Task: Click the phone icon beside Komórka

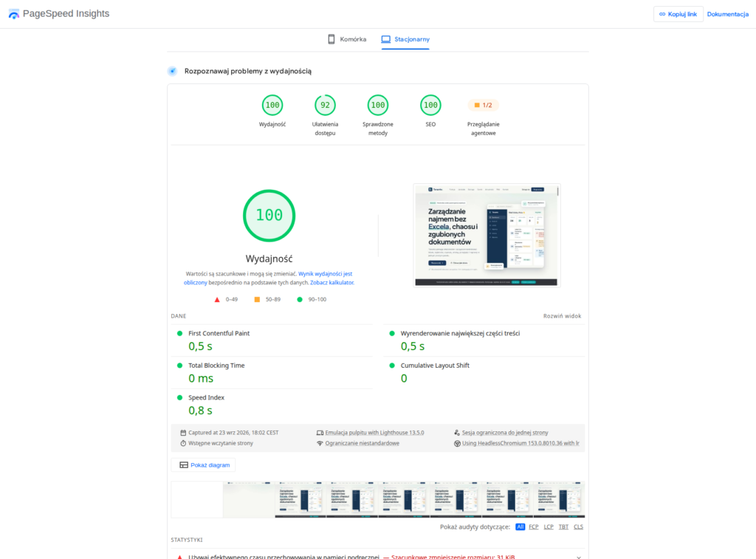Action: coord(331,39)
